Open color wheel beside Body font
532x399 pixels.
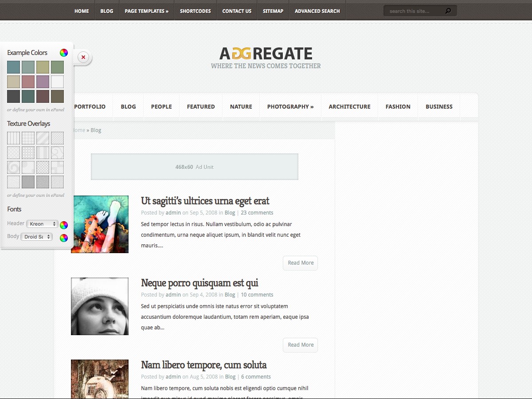click(64, 238)
